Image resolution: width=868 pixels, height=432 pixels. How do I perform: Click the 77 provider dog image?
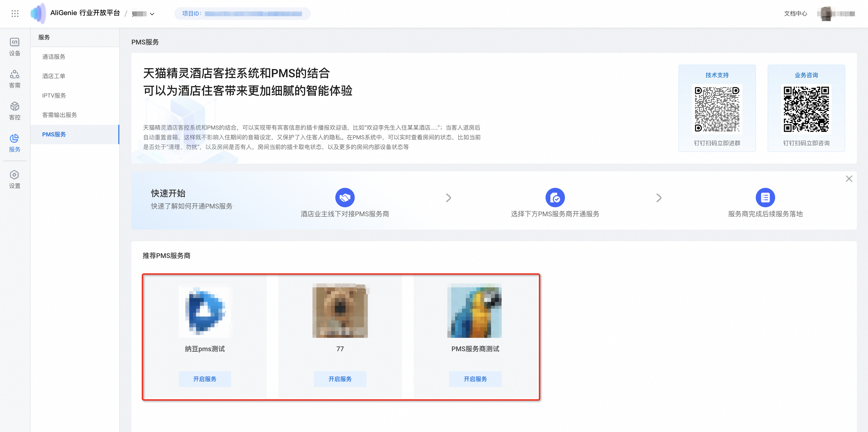click(340, 311)
